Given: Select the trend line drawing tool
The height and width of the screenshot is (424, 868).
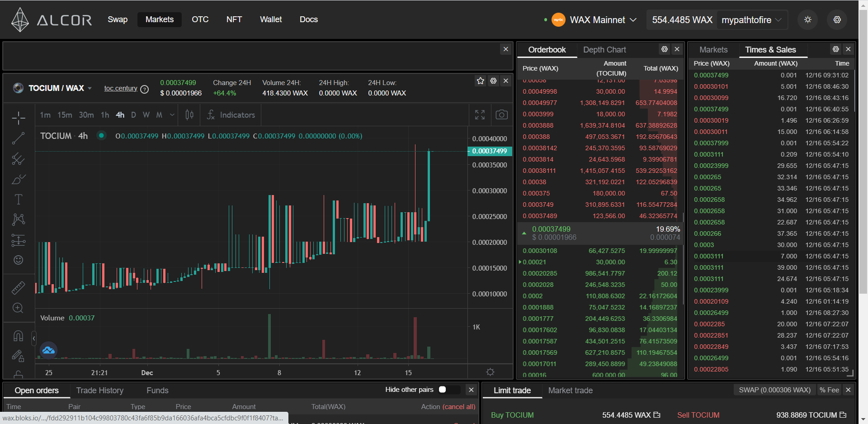Looking at the screenshot, I should point(19,138).
